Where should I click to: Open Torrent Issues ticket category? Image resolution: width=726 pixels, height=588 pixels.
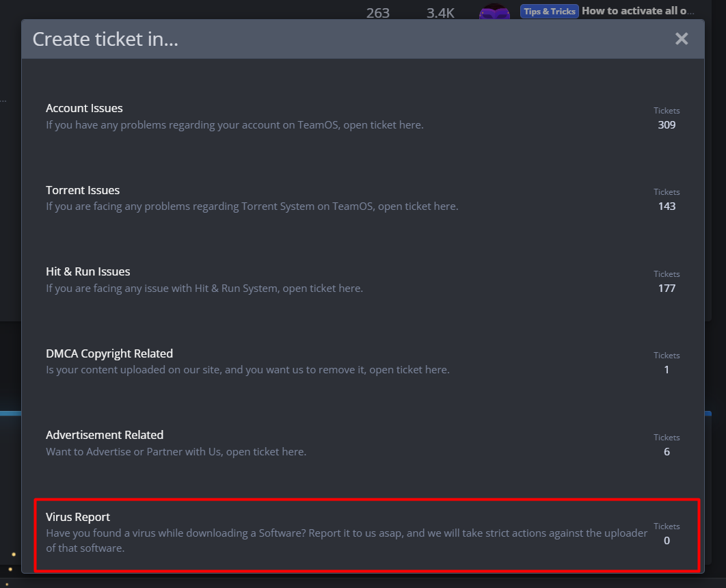[x=83, y=190]
